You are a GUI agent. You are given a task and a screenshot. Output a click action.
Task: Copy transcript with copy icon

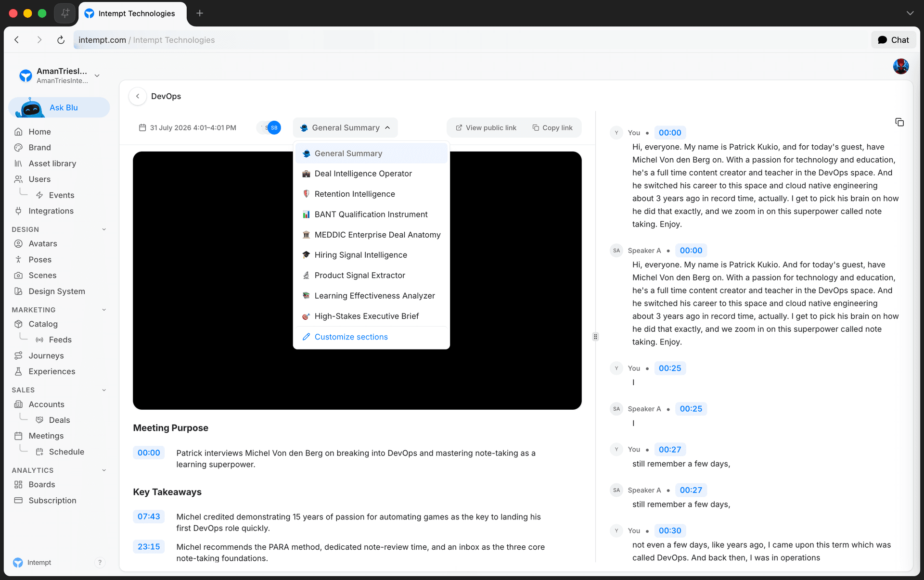point(899,122)
